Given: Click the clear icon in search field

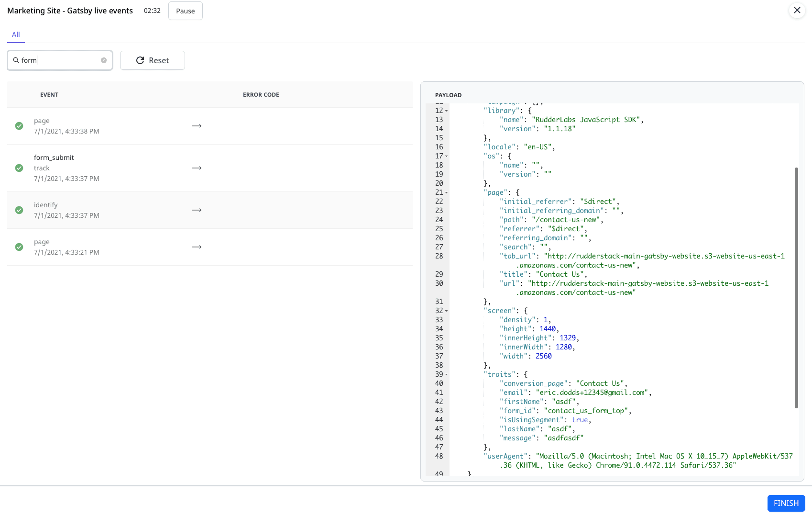Looking at the screenshot, I should point(104,60).
